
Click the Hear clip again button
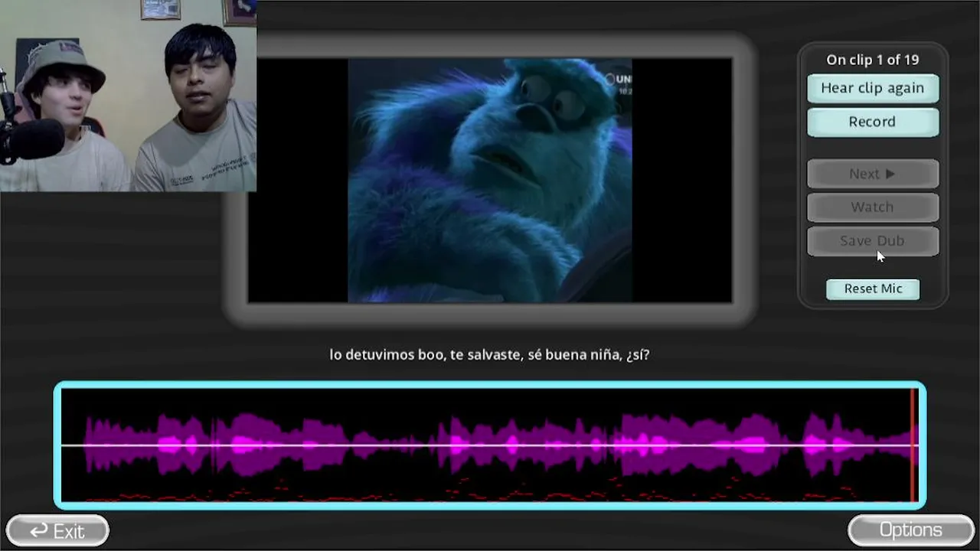tap(873, 88)
